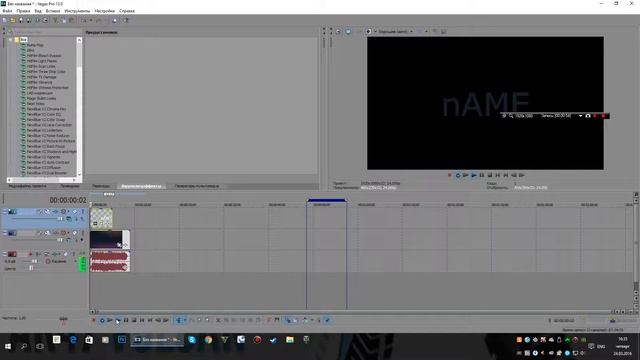Adjust pan slider on audio track

[x=31, y=268]
